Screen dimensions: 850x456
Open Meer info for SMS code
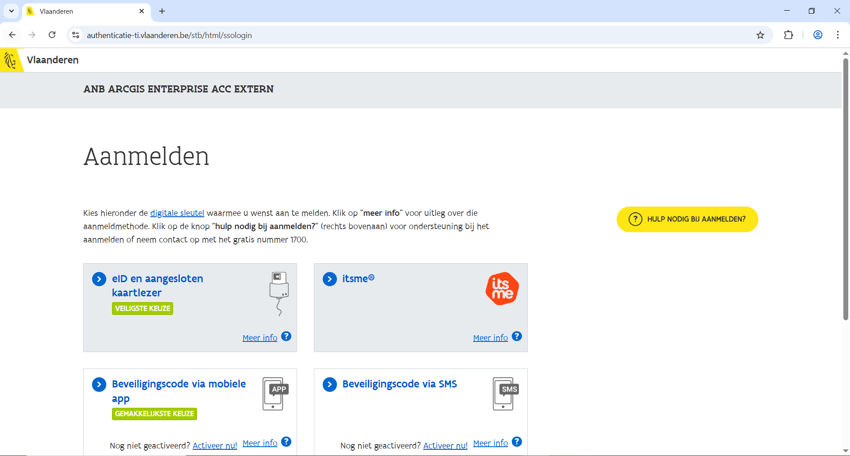click(490, 442)
